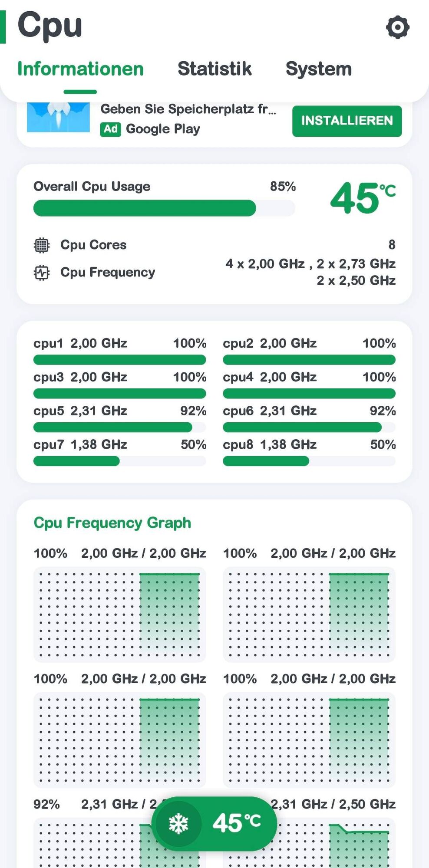Tap the cpu1 usage bar
This screenshot has width=429, height=868.
pos(119,360)
